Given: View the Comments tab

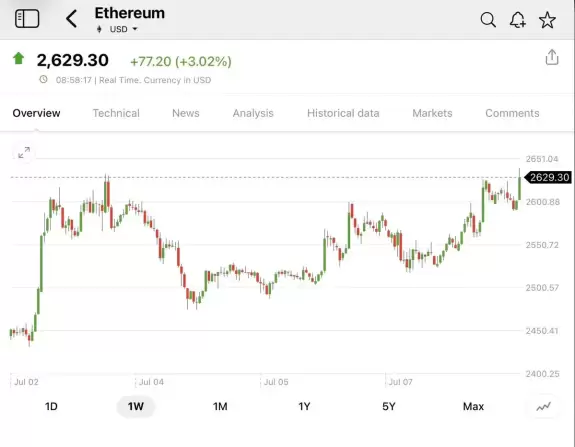Looking at the screenshot, I should click(x=512, y=113).
